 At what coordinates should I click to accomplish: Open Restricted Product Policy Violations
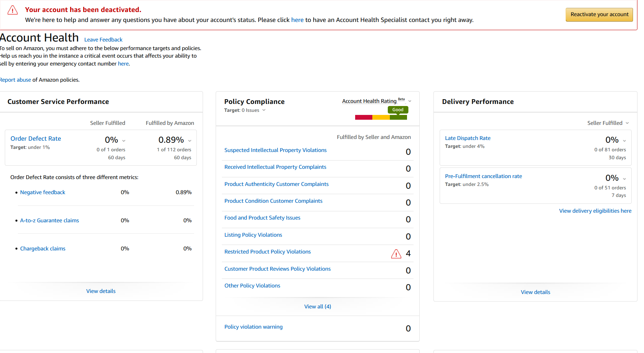pyautogui.click(x=268, y=252)
